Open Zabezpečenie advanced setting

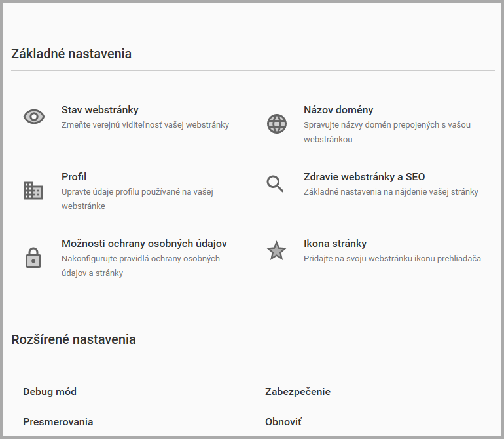(298, 392)
